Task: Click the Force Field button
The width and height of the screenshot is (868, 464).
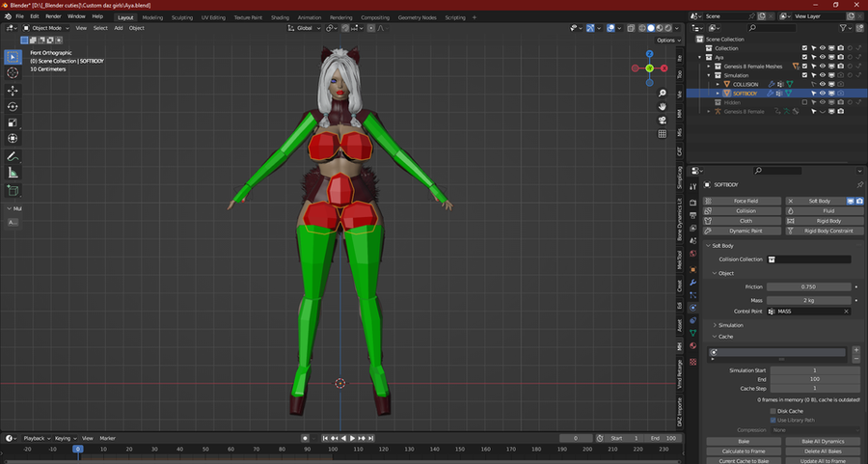Action: click(742, 201)
